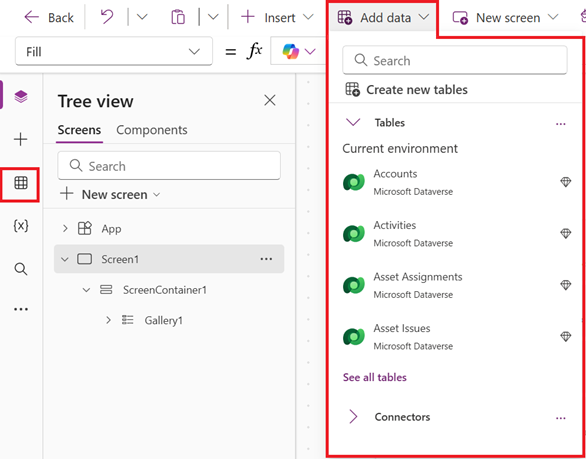Undo the last action

(107, 17)
